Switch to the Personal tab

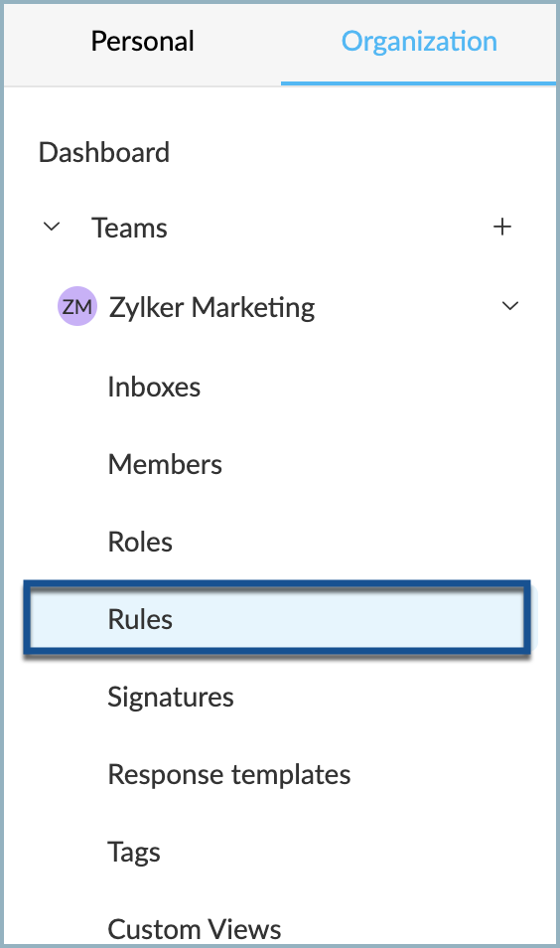[x=143, y=42]
